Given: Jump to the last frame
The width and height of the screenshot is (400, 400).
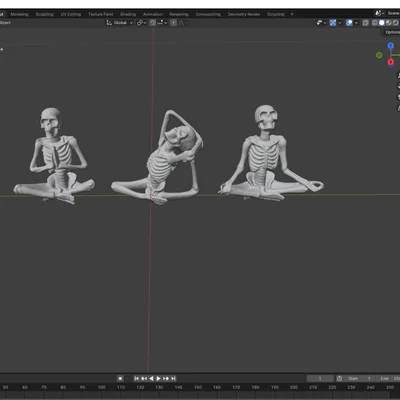Looking at the screenshot, I should click(173, 378).
